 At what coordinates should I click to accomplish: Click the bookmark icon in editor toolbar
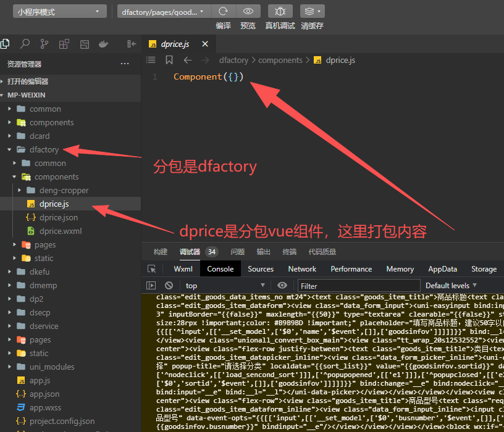(169, 60)
